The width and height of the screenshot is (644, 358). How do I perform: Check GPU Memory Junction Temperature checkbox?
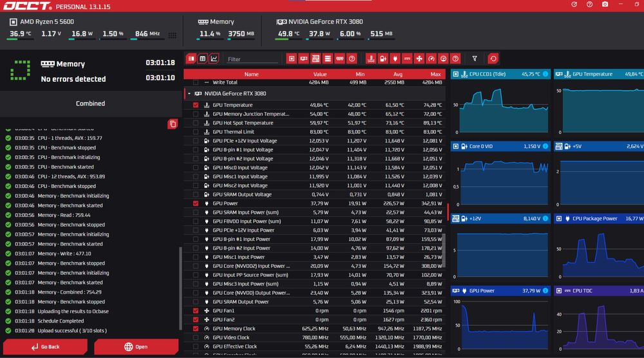tap(196, 114)
